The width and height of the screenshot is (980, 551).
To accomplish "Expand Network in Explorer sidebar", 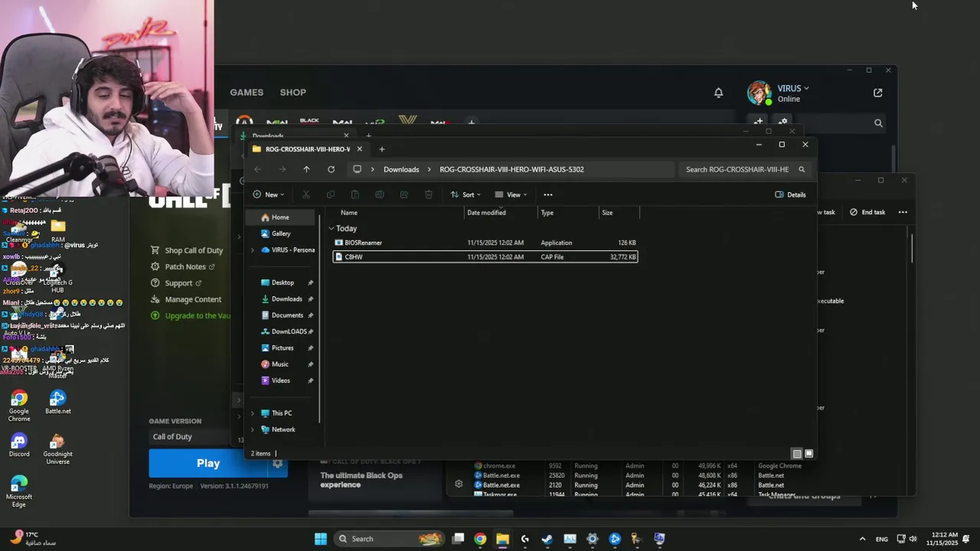I will (x=253, y=429).
